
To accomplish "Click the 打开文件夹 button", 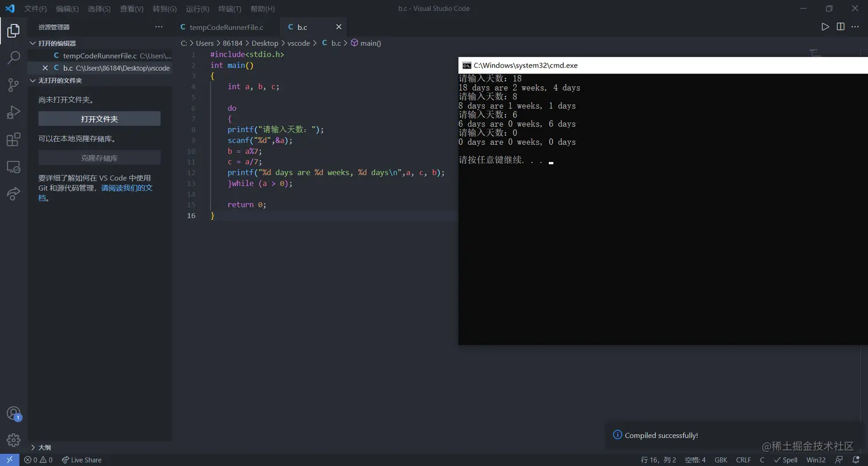I will pyautogui.click(x=99, y=119).
